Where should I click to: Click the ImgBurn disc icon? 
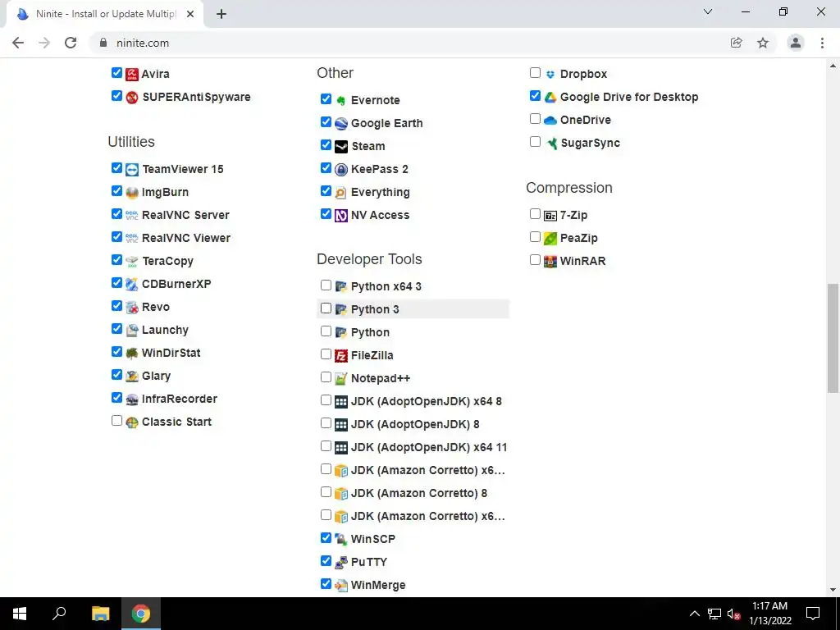(x=132, y=192)
